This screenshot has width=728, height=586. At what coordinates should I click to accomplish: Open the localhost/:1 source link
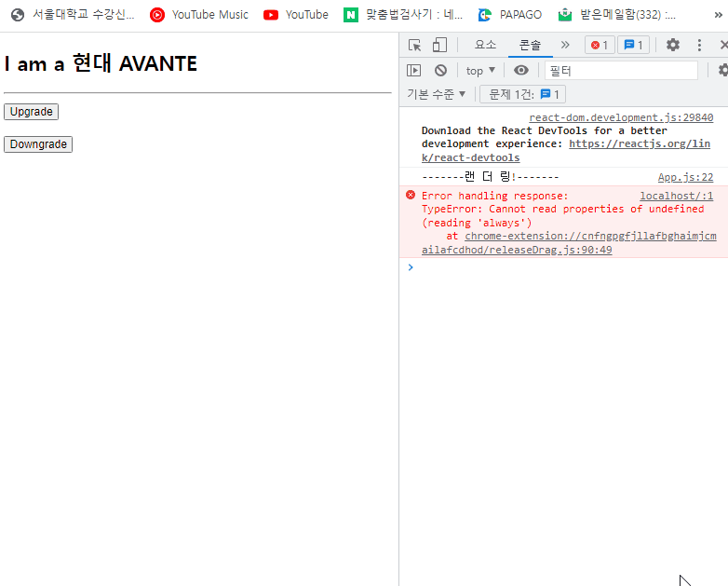coord(677,196)
